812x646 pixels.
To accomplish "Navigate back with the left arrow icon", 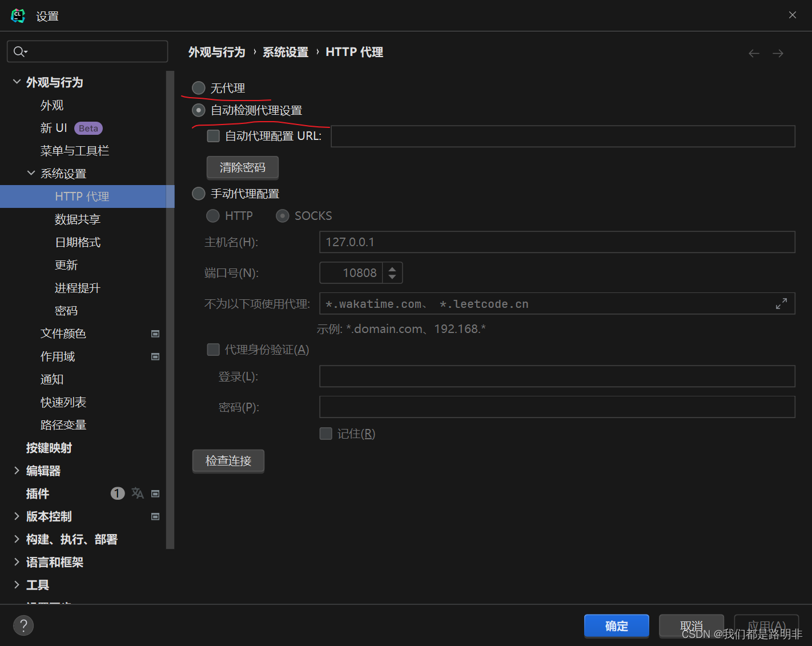I will pyautogui.click(x=754, y=53).
